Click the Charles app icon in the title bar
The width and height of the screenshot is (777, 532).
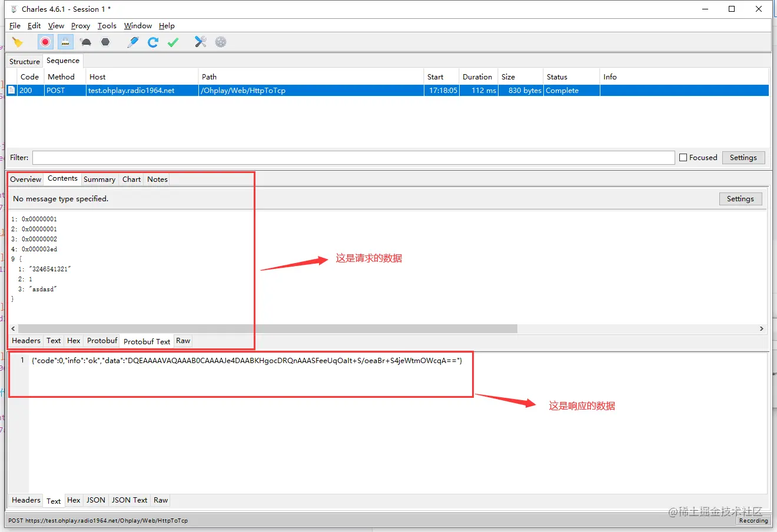[14, 9]
